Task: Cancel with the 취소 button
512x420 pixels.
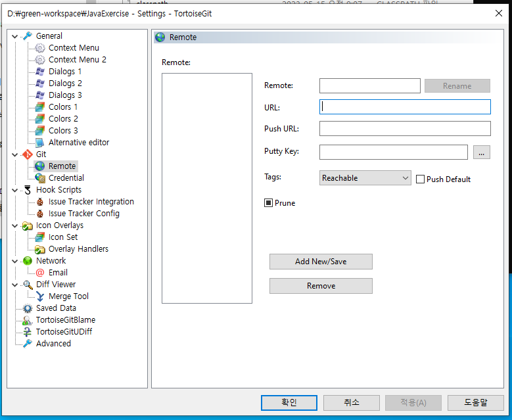Action: tap(352, 402)
